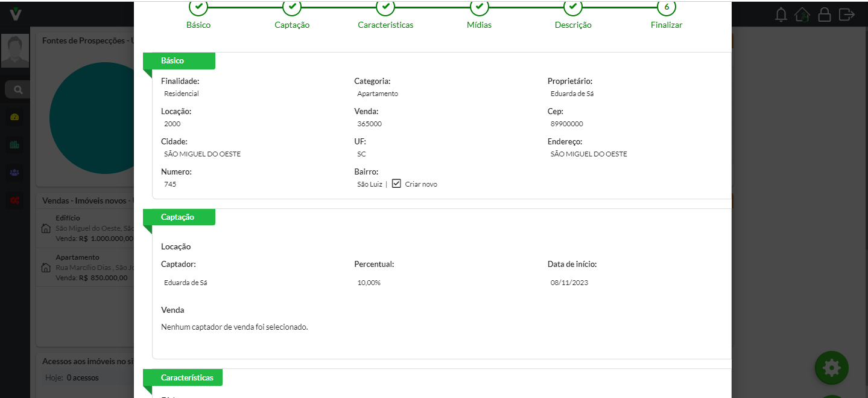Screen dimensions: 868x398
Task: Click the Captador value Eduarda de Sá
Action: point(186,283)
